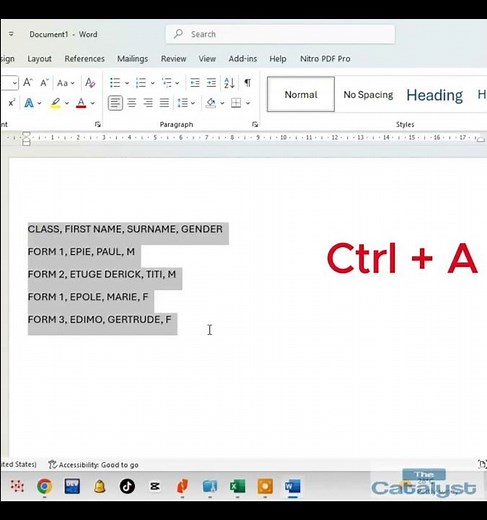Open TikTok from the taskbar
Image resolution: width=487 pixels, height=520 pixels.
pos(127,486)
